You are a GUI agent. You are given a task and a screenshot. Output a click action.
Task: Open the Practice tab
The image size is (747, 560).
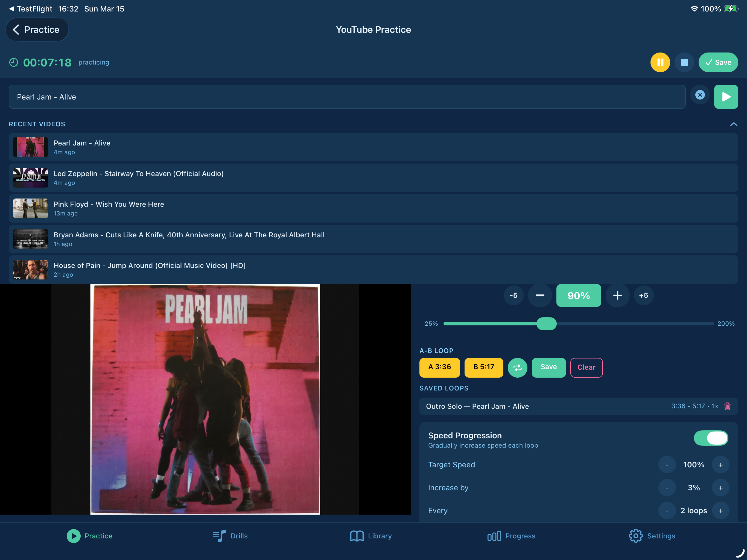tap(89, 536)
